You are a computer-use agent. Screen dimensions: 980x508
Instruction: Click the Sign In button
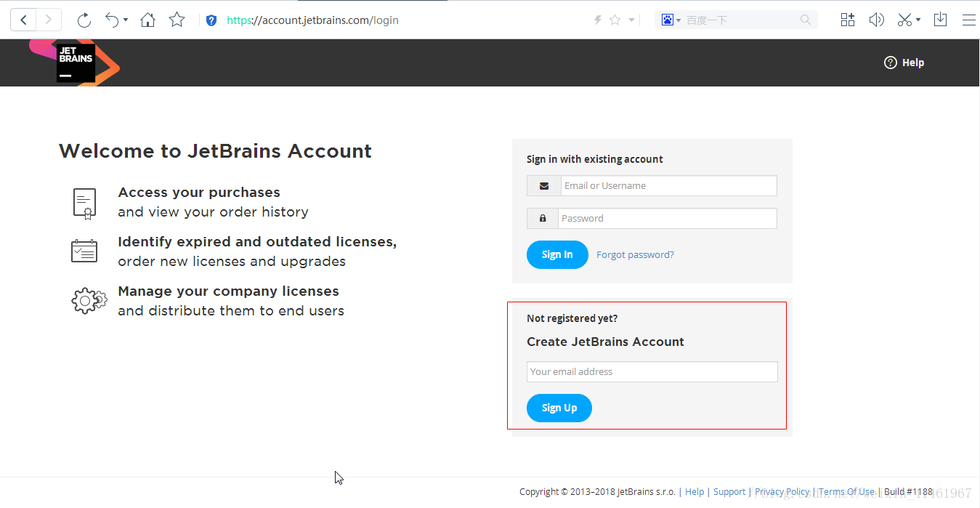(x=557, y=254)
